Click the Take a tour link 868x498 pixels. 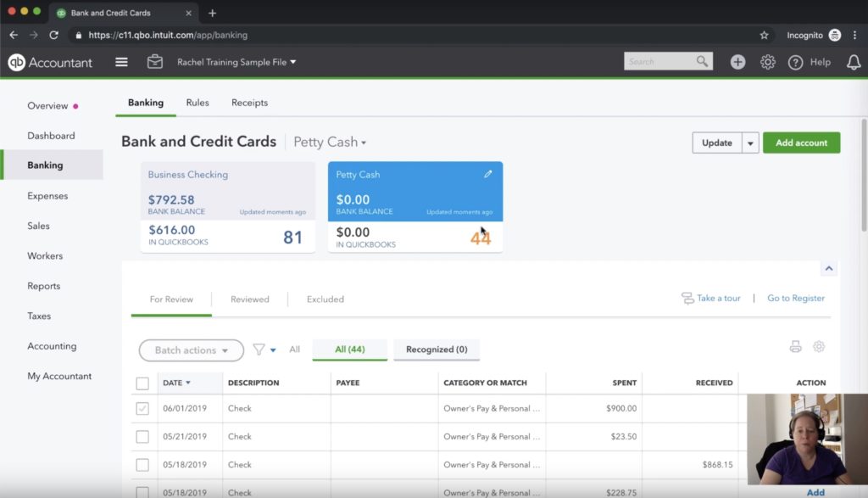tap(719, 298)
